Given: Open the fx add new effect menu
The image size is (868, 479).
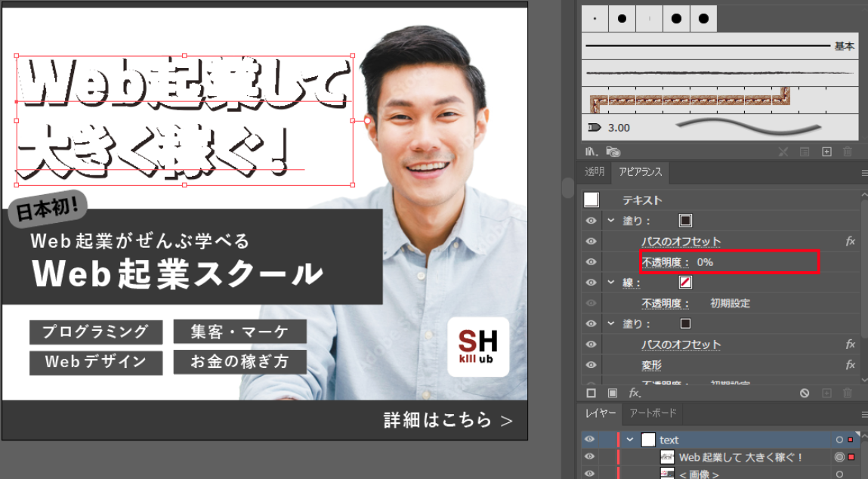Looking at the screenshot, I should point(635,393).
